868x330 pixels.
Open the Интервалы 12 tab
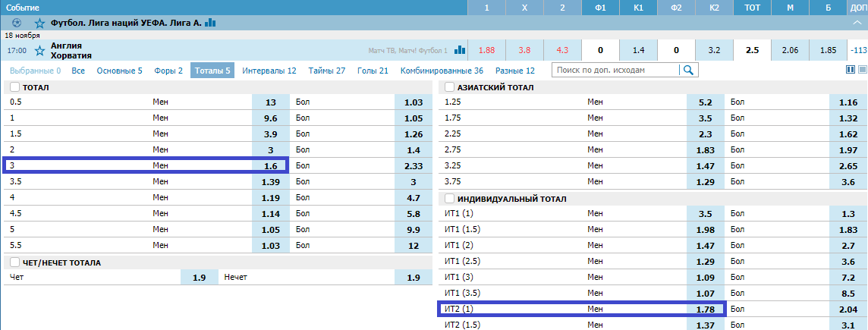(269, 71)
